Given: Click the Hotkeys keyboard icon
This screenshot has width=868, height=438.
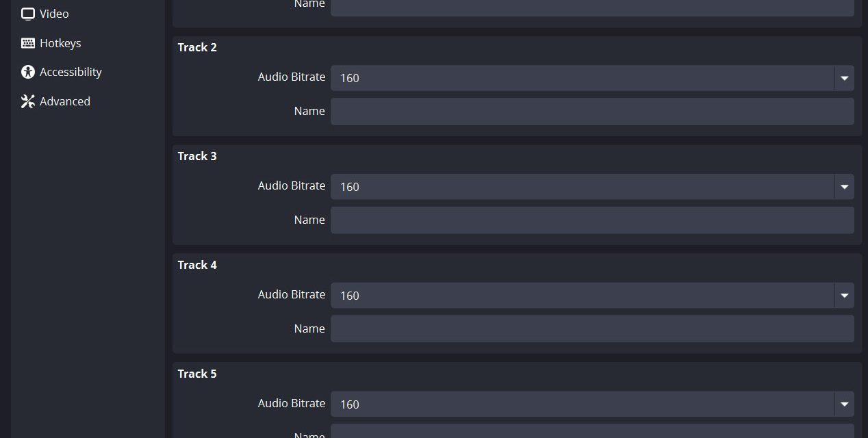Looking at the screenshot, I should click(28, 43).
